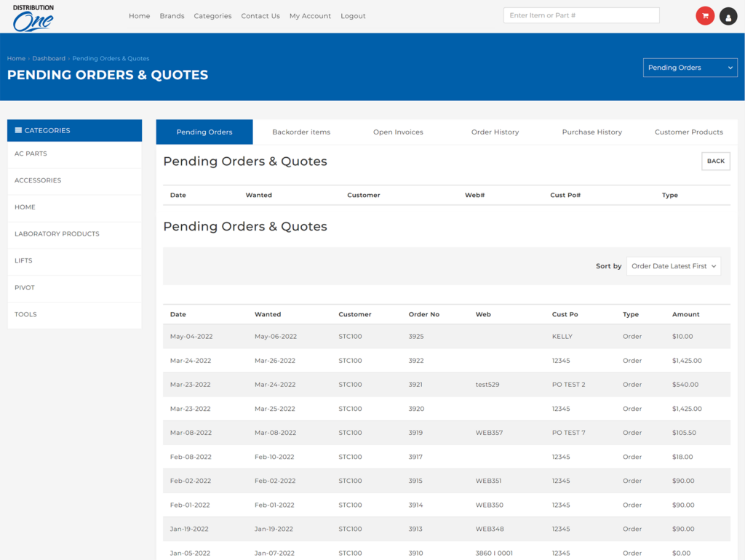The image size is (745, 560).
Task: Switch to the Customer Products tab
Action: pyautogui.click(x=689, y=132)
